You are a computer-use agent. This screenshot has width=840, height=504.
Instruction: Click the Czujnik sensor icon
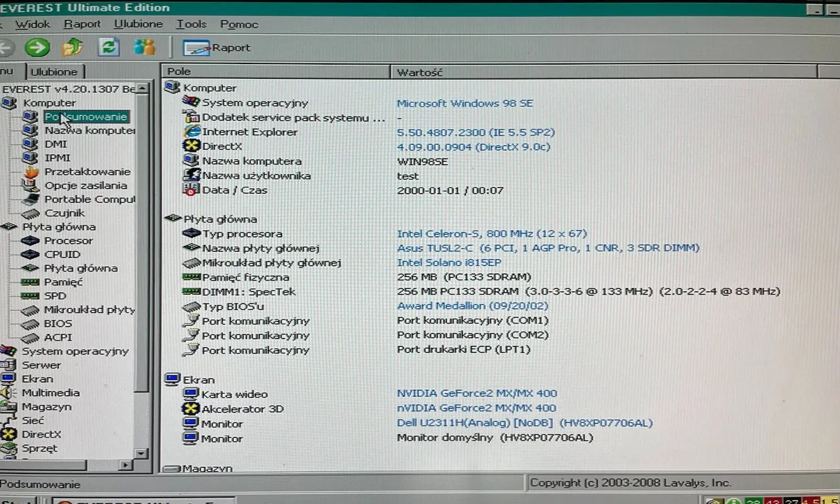(30, 213)
